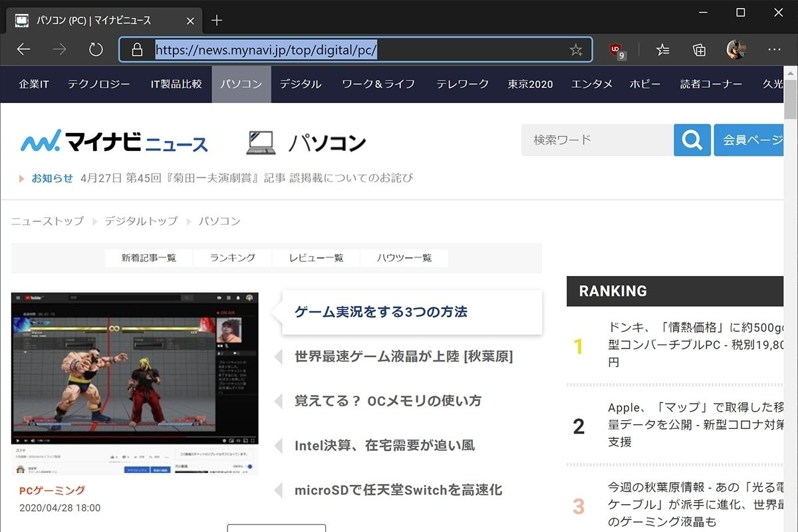This screenshot has width=798, height=532.
Task: Open the ホビー menu item
Action: pyautogui.click(x=645, y=84)
